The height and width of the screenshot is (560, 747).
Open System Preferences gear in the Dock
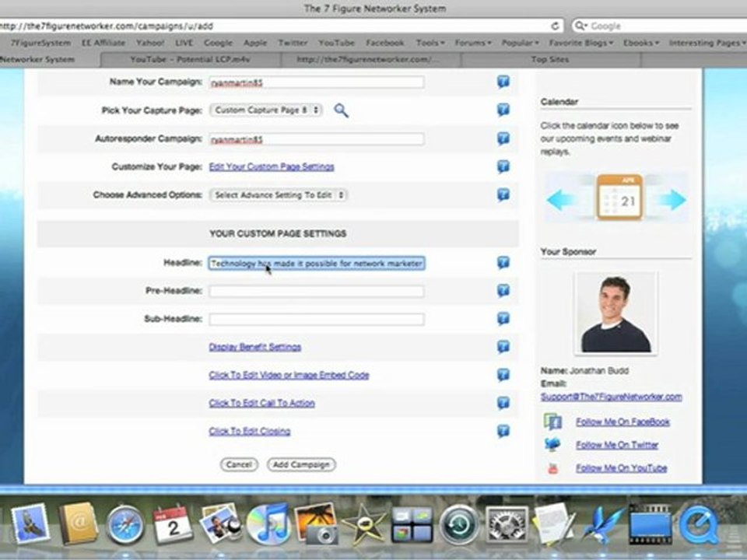pyautogui.click(x=507, y=525)
